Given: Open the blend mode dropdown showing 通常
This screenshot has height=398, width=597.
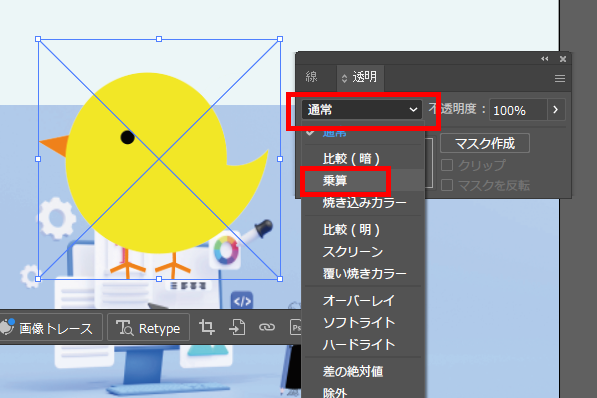Looking at the screenshot, I should pyautogui.click(x=362, y=110).
